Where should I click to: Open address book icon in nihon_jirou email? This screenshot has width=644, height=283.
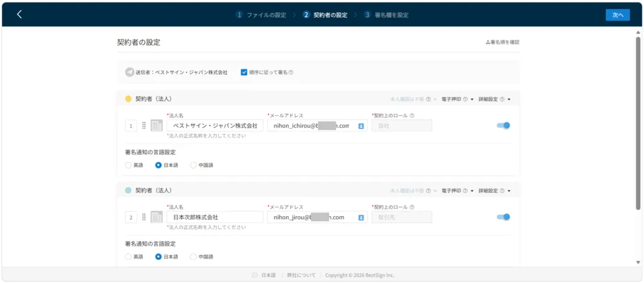coord(361,217)
